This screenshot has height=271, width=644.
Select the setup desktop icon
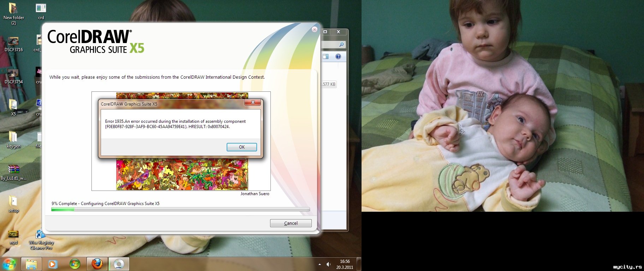click(x=13, y=204)
